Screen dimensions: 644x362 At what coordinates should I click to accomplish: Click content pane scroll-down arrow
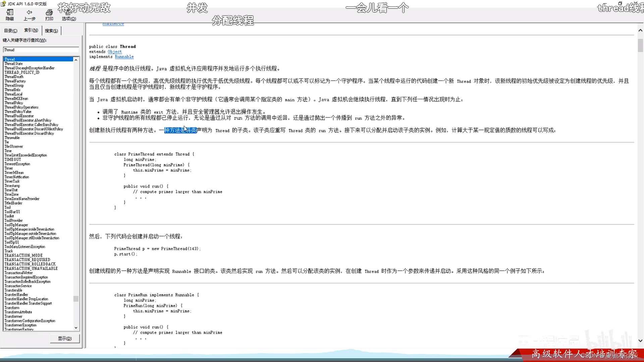point(640,341)
